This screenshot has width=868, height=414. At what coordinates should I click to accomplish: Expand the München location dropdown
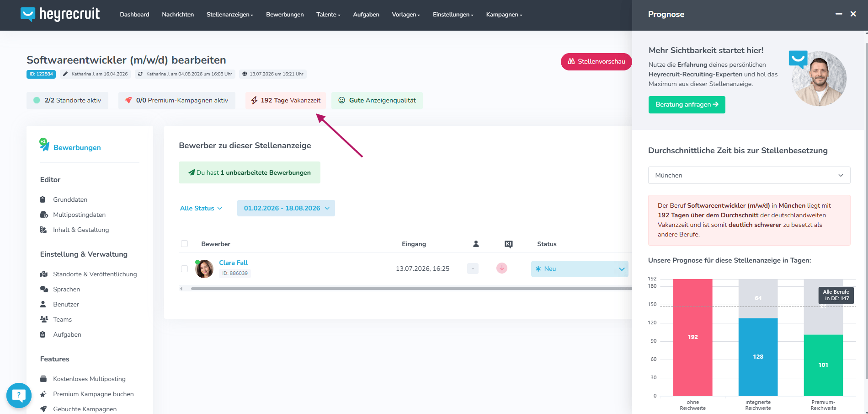(x=749, y=175)
